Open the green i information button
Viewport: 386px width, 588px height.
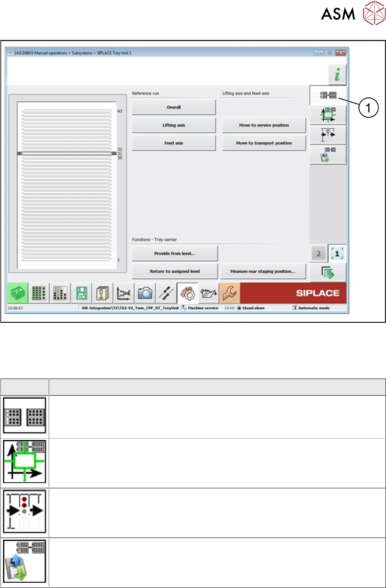pos(337,76)
